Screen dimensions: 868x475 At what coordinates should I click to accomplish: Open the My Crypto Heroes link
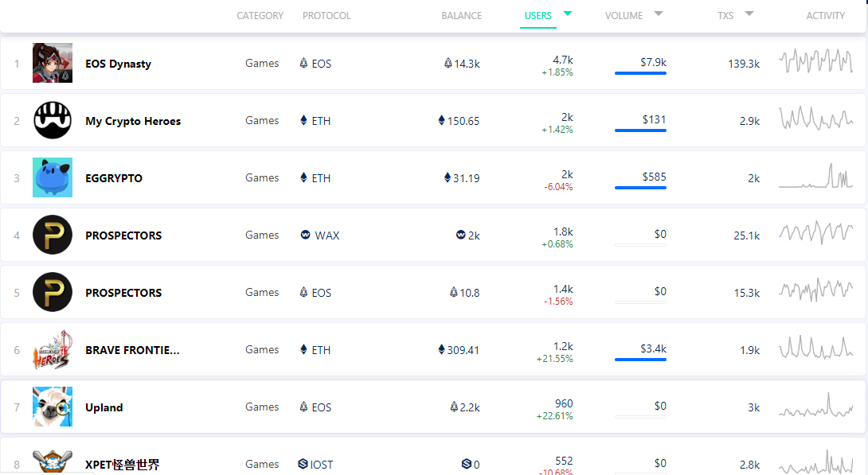[133, 121]
